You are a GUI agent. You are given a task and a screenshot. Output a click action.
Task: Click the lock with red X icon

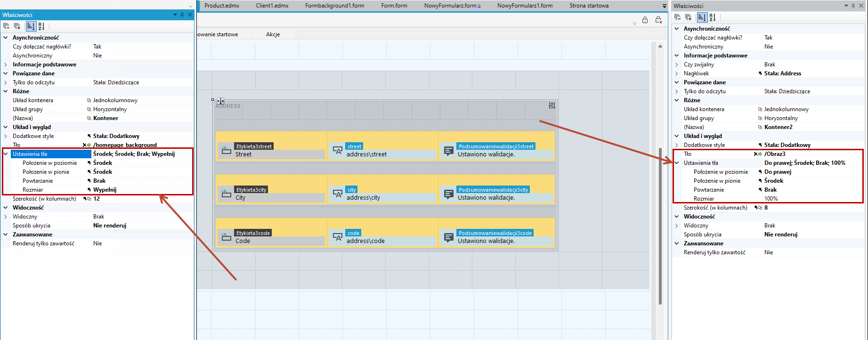(x=659, y=20)
